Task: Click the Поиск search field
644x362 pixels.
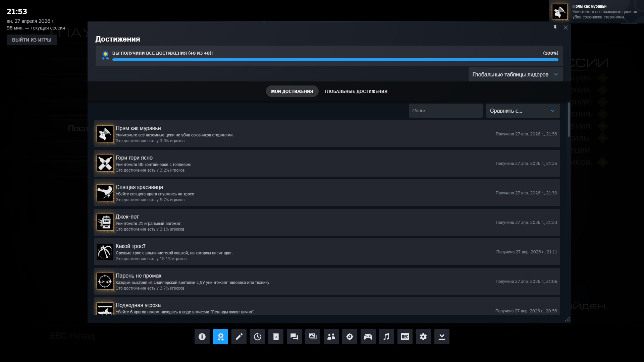Action: click(445, 111)
